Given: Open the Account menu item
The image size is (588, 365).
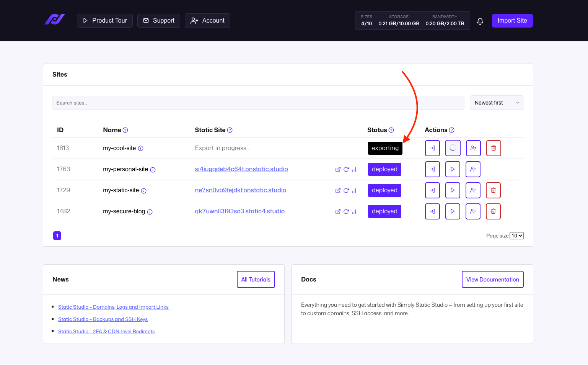Looking at the screenshot, I should (x=207, y=21).
